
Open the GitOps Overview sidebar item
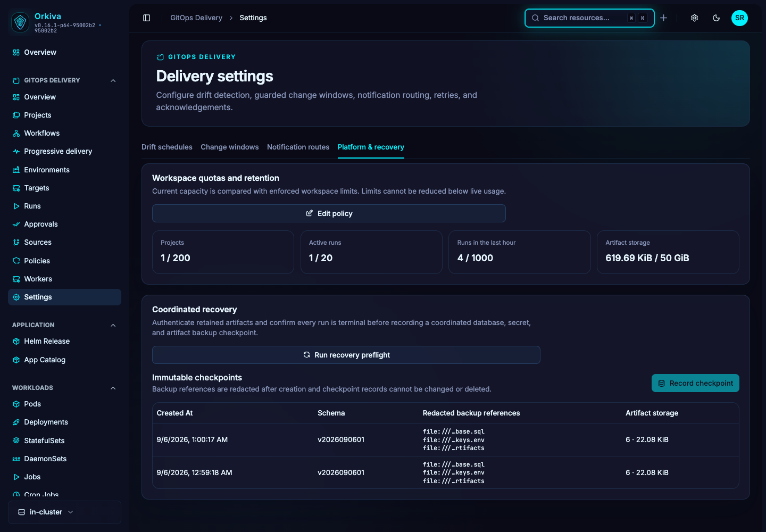[64, 97]
